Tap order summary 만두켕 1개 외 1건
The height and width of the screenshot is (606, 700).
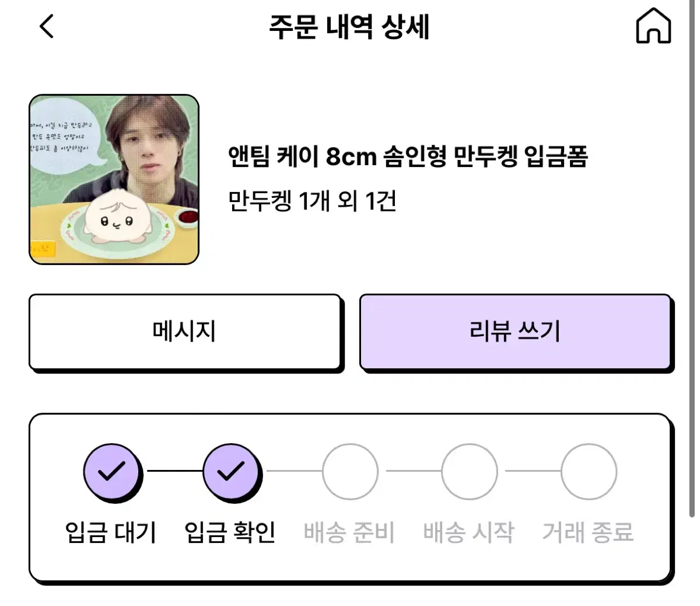313,201
